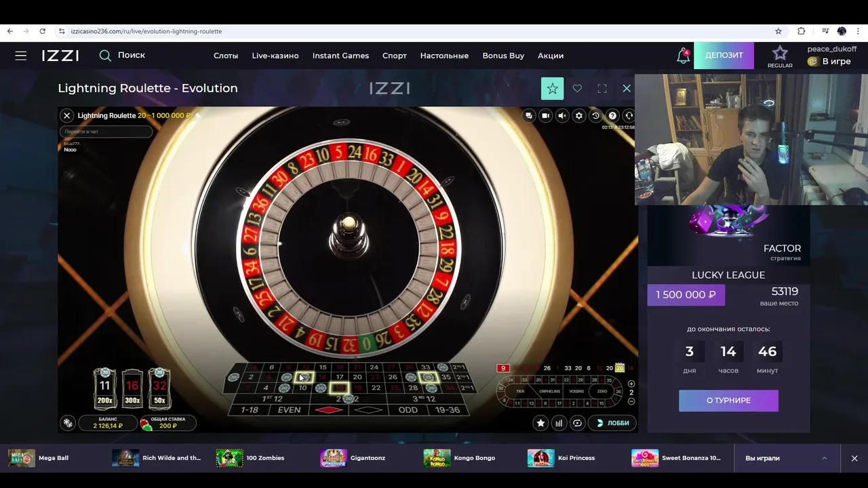
Task: Open statistics bar chart icon
Action: coord(559,423)
